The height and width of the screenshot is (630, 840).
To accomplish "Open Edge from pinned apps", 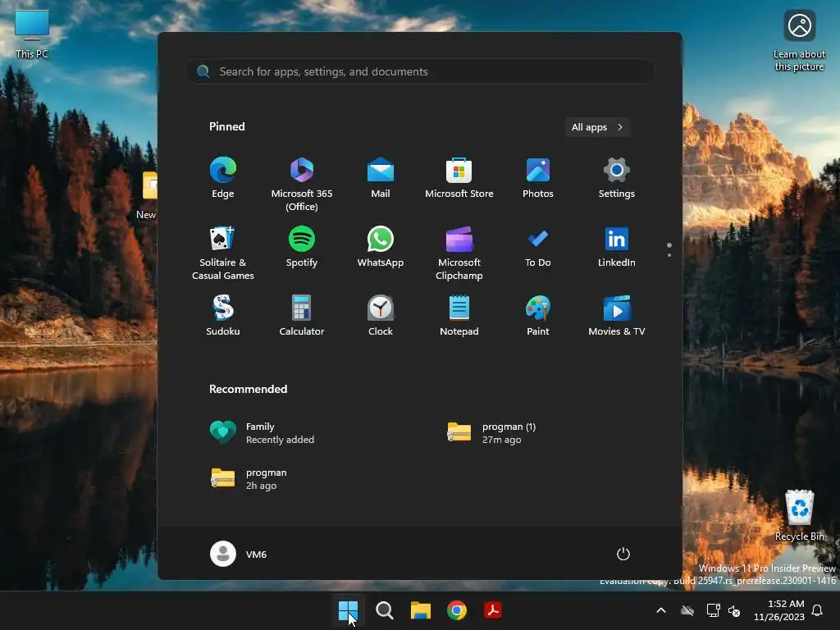I will 223,178.
